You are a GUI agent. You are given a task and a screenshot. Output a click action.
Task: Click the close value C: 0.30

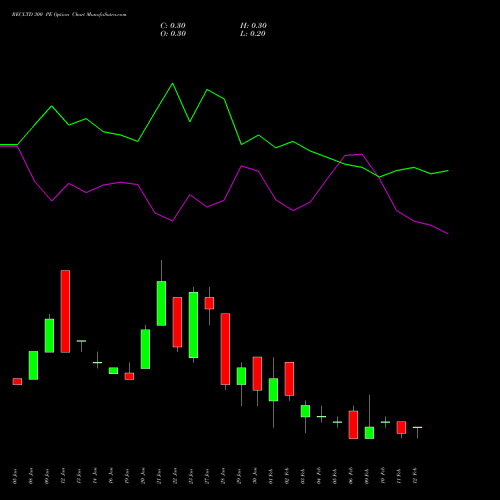[173, 26]
